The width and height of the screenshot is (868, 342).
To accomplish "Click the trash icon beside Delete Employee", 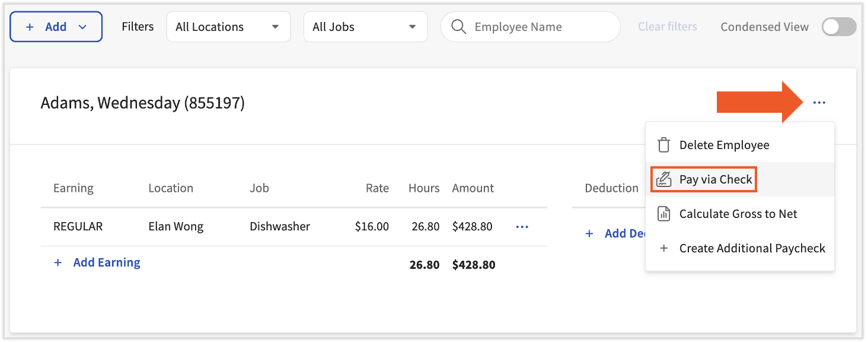I will click(x=663, y=144).
